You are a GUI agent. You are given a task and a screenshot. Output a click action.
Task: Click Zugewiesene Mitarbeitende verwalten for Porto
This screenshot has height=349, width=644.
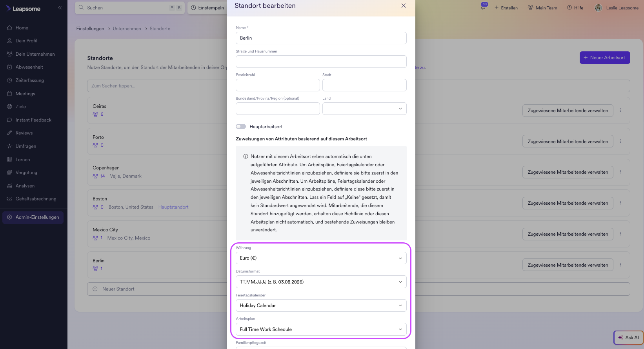point(568,142)
